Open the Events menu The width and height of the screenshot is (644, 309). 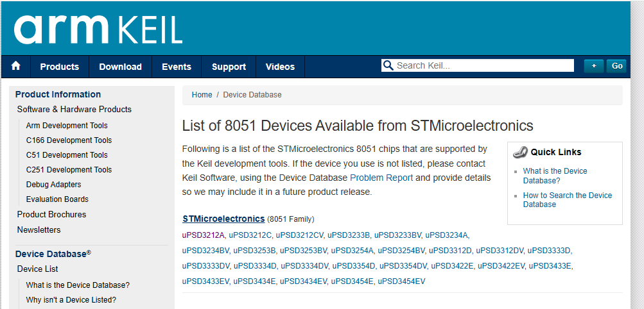click(x=177, y=67)
